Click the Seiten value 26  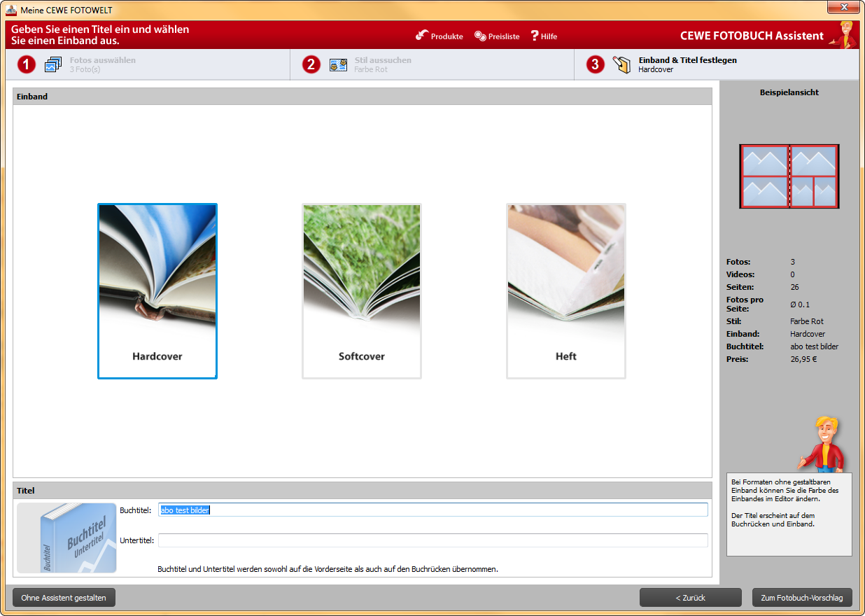click(x=794, y=287)
